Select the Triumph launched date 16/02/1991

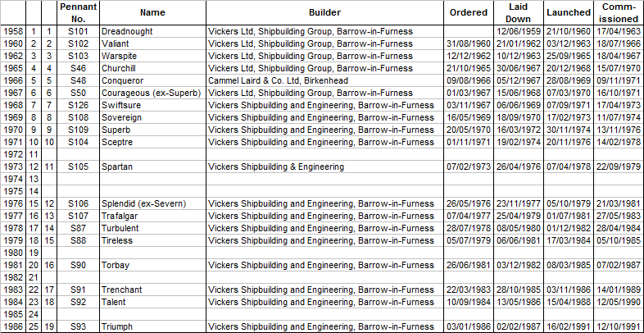click(569, 326)
